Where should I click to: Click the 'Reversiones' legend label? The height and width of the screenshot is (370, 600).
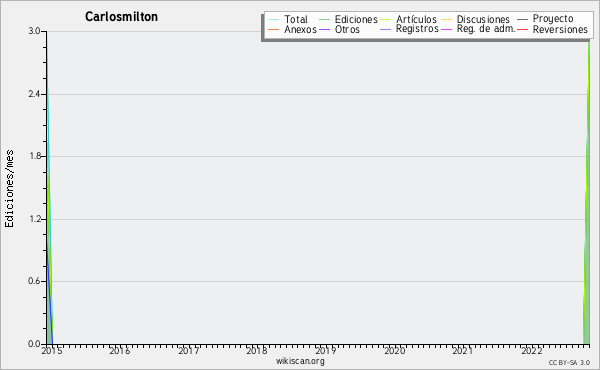[560, 29]
